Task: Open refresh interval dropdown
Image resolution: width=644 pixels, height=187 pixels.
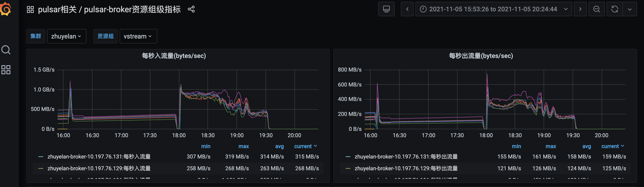Action: pyautogui.click(x=630, y=9)
